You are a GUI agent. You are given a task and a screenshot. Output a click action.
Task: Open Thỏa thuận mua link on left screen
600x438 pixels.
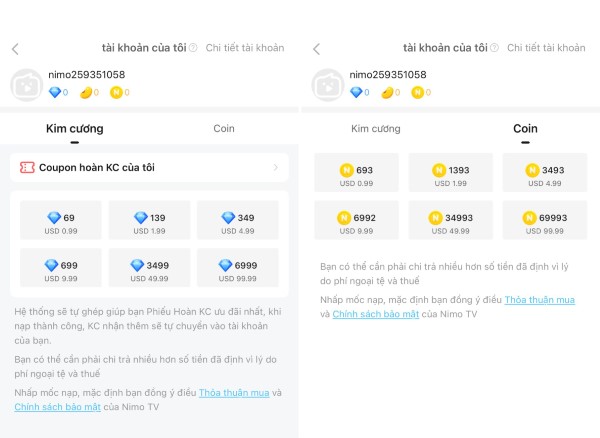coord(233,393)
